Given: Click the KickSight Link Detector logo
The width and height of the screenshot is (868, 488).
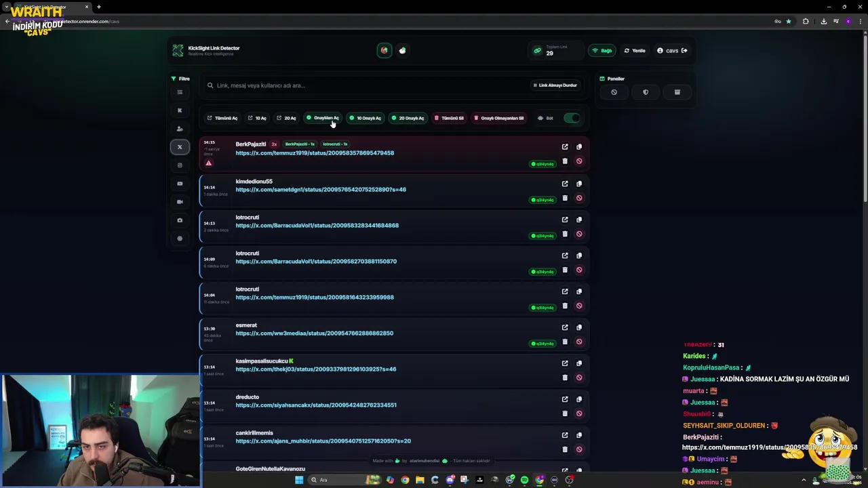Looking at the screenshot, I should click(178, 51).
